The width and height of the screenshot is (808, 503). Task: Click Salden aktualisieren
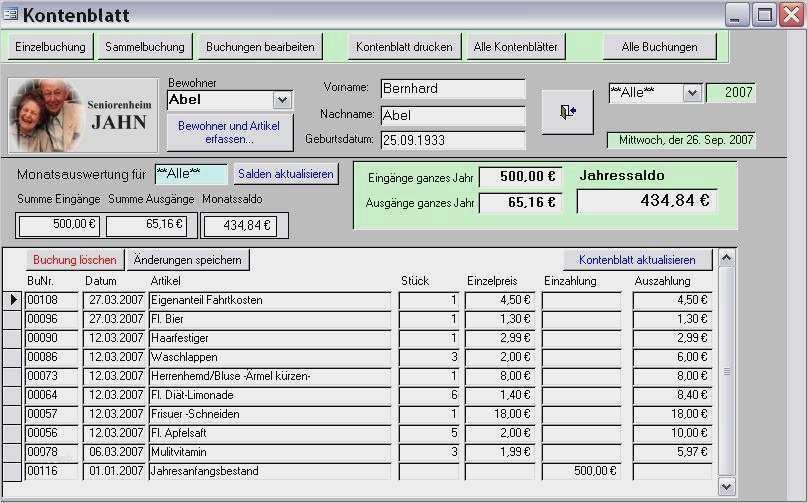(286, 174)
